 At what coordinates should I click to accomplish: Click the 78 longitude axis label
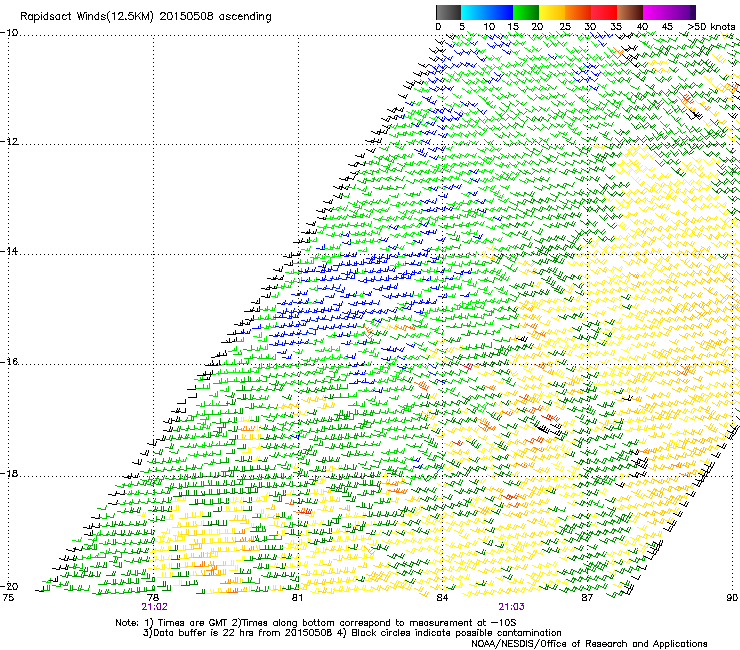153,598
